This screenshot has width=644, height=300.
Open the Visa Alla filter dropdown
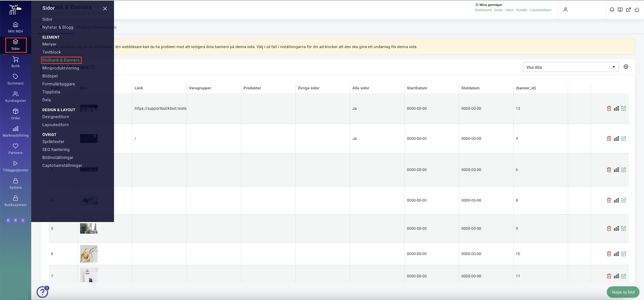[x=571, y=67]
